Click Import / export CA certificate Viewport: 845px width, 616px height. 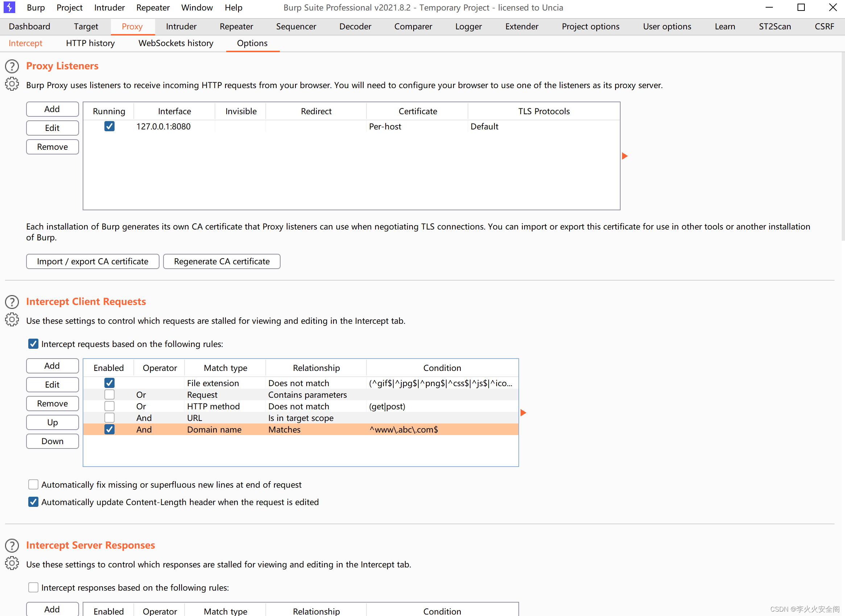[92, 261]
